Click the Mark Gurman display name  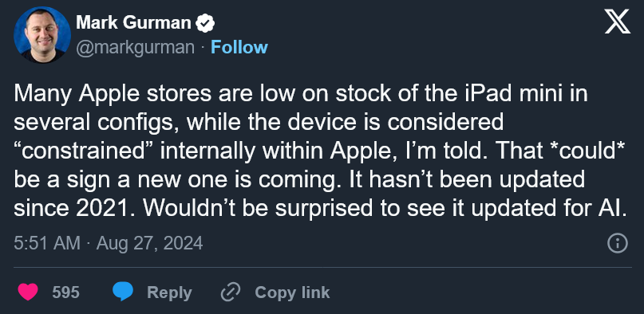click(x=134, y=23)
